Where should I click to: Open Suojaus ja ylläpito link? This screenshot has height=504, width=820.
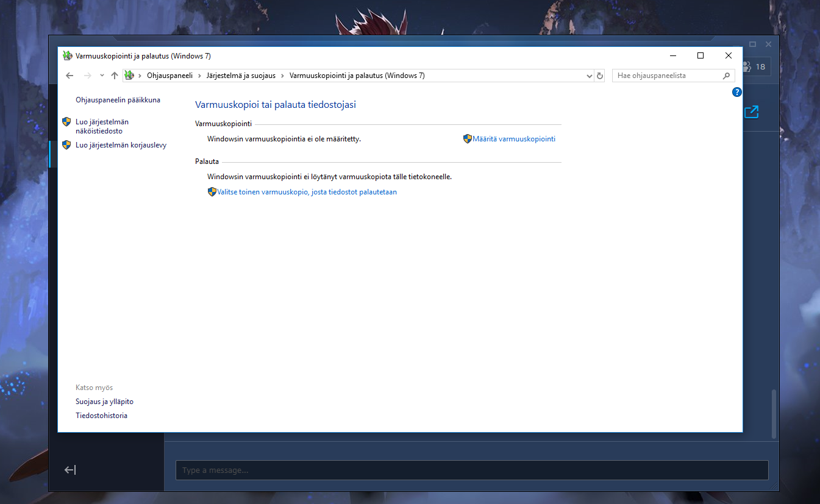(x=104, y=402)
